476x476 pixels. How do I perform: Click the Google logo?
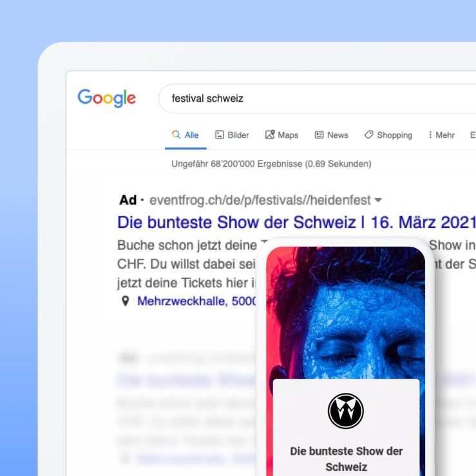(x=106, y=98)
